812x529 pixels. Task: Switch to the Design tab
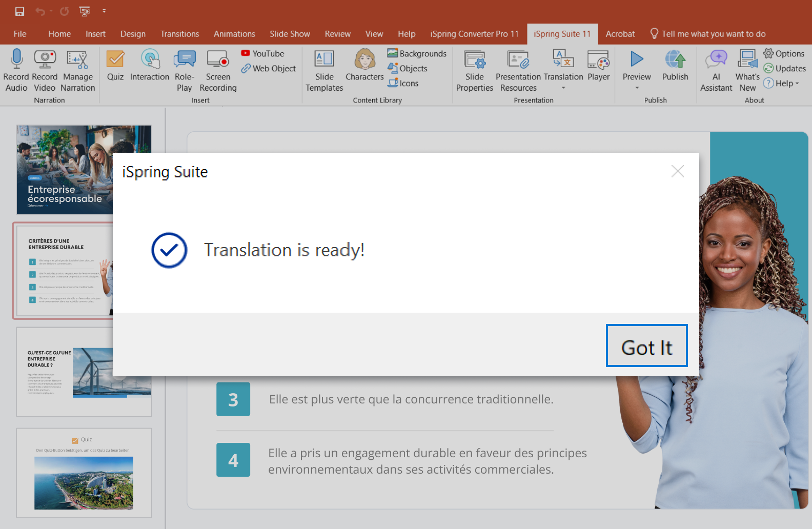(133, 34)
